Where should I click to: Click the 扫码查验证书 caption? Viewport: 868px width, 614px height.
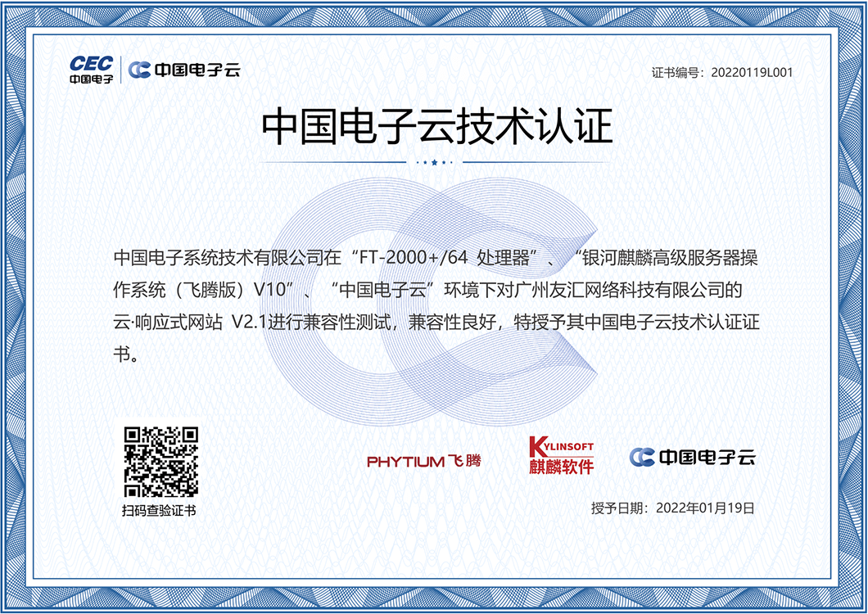pos(160,511)
